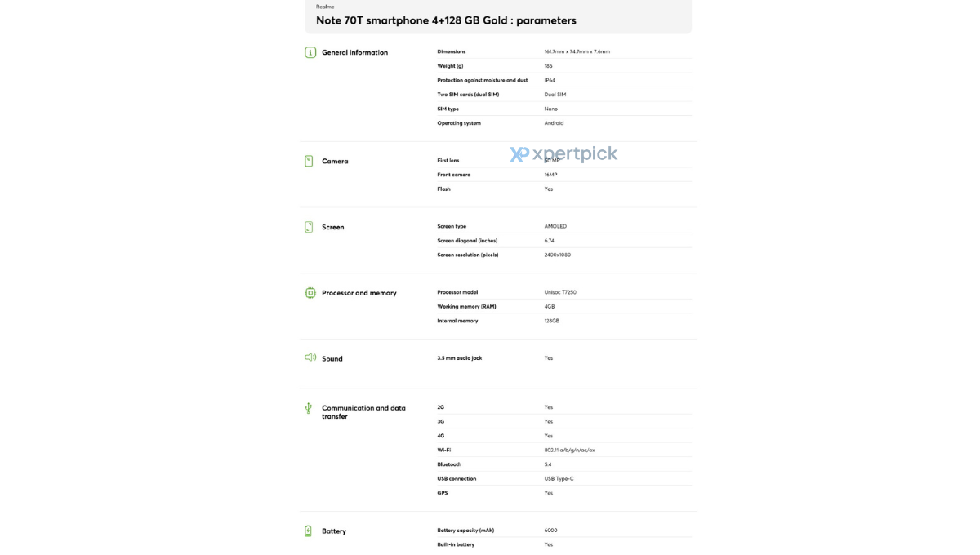
Task: Click the Note 70T smartphone parameters title
Action: [x=446, y=20]
